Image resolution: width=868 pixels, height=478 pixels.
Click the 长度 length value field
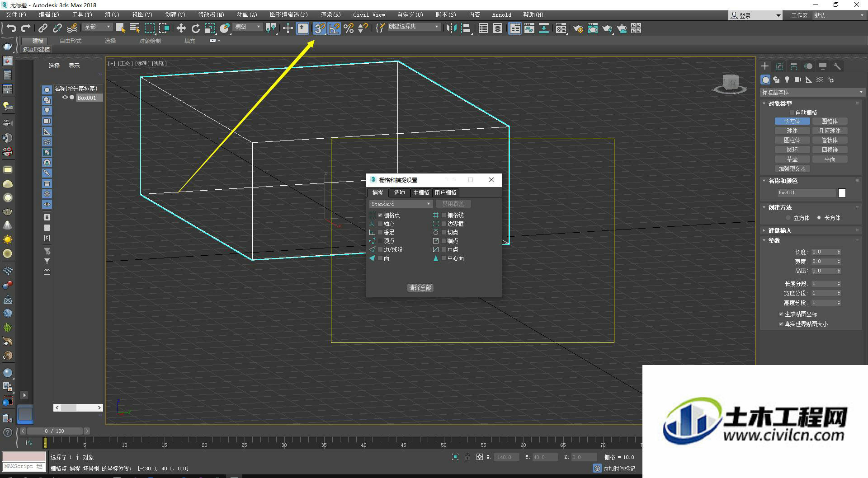tap(823, 252)
